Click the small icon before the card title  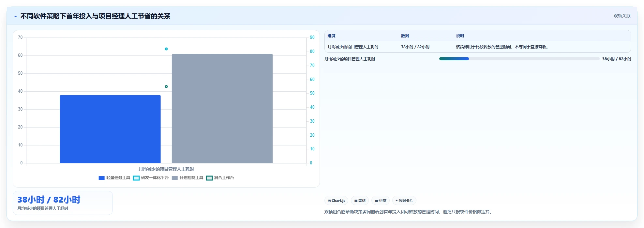[x=15, y=16]
